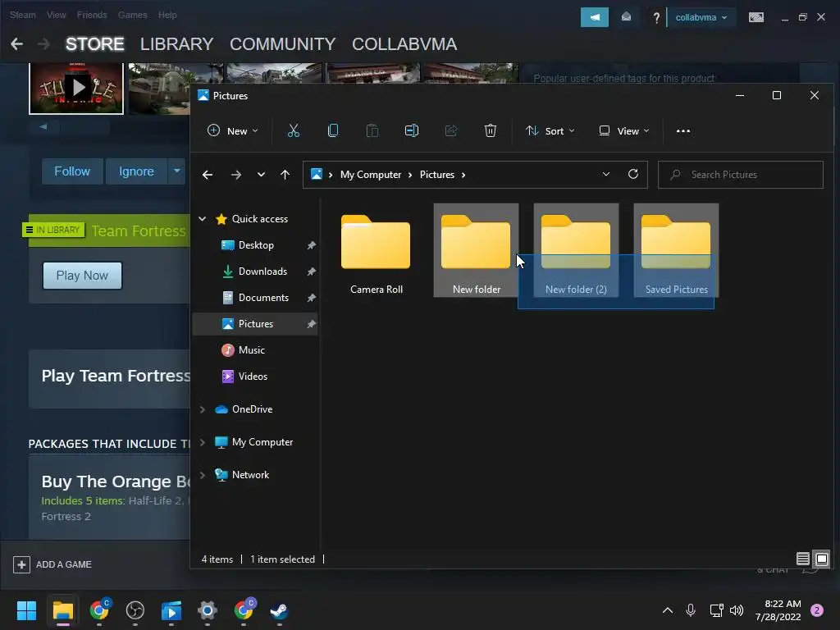Open the COLLABVMA profile tab
This screenshot has width=840, height=630.
pyautogui.click(x=404, y=44)
